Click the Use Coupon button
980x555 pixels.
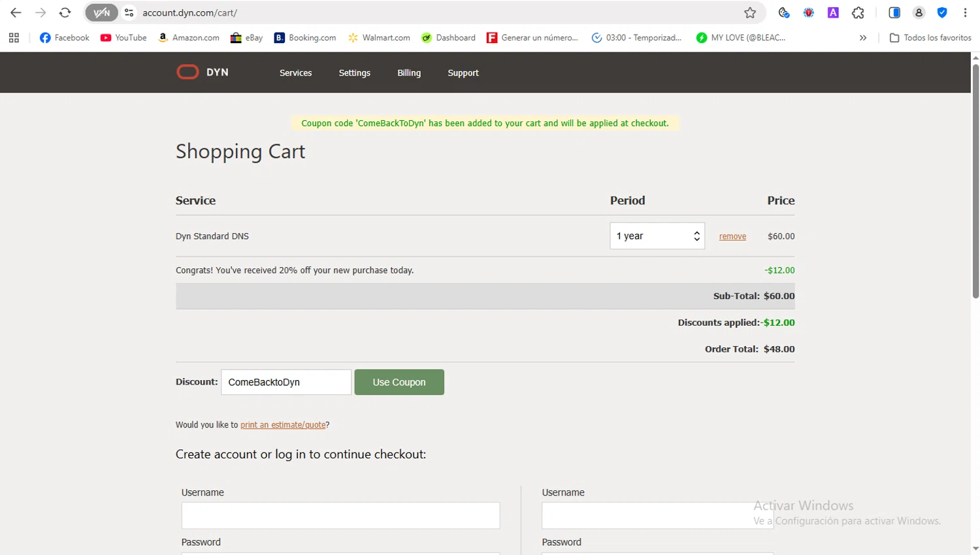[399, 382]
